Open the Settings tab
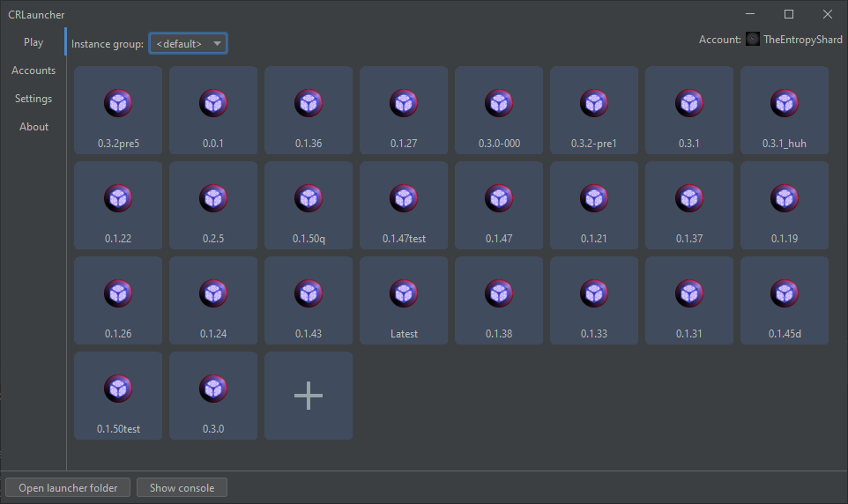848x504 pixels. [x=33, y=99]
